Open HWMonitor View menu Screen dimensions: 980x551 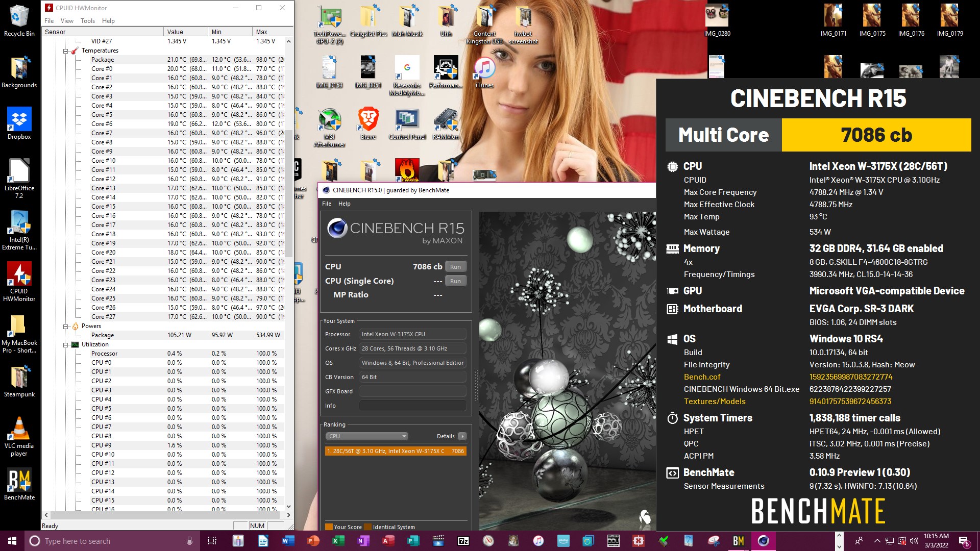67,21
